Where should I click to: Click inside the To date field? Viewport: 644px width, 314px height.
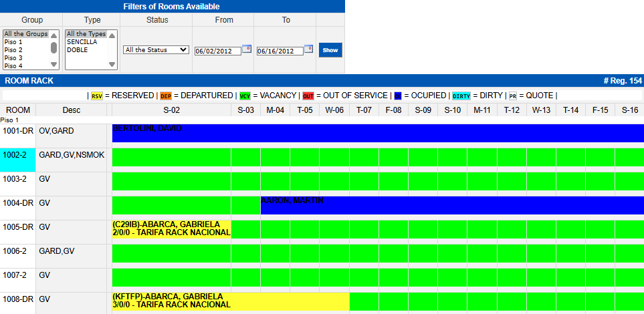click(x=280, y=51)
